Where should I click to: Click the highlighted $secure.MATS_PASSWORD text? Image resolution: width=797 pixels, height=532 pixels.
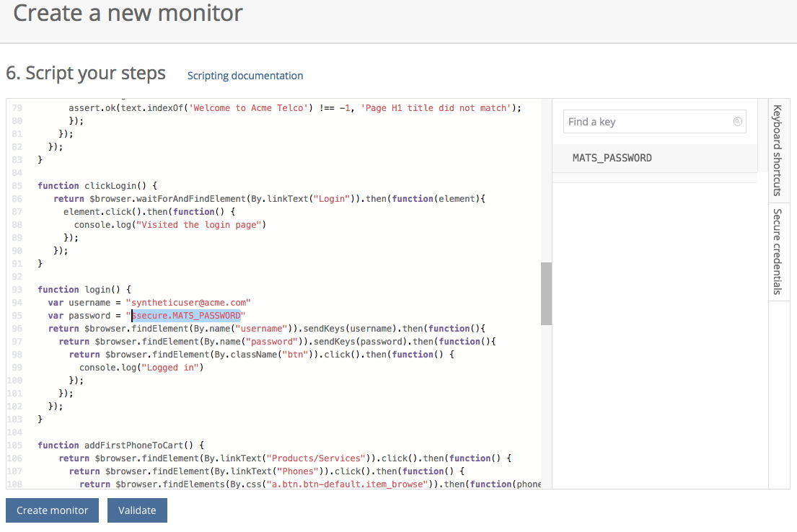[x=186, y=316]
